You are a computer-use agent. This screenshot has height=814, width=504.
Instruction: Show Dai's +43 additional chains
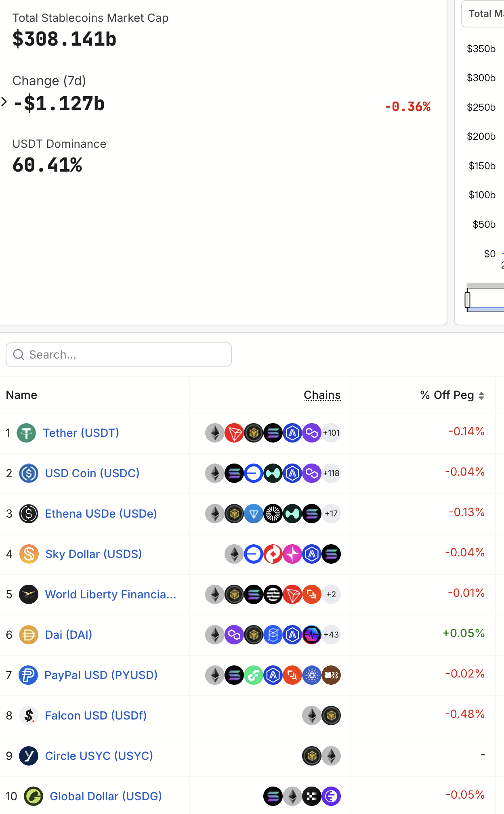pos(331,635)
